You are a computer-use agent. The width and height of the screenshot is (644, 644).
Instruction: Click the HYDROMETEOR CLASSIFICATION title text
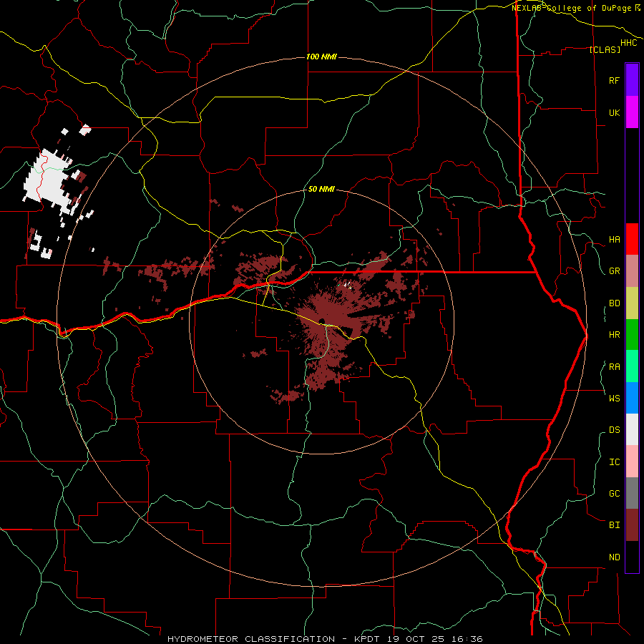tap(251, 639)
